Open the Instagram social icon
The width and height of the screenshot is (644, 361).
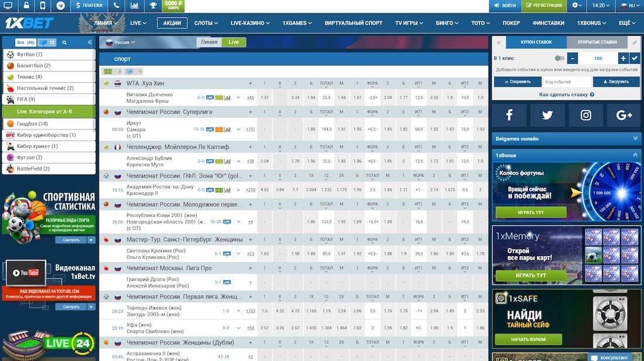coord(585,115)
